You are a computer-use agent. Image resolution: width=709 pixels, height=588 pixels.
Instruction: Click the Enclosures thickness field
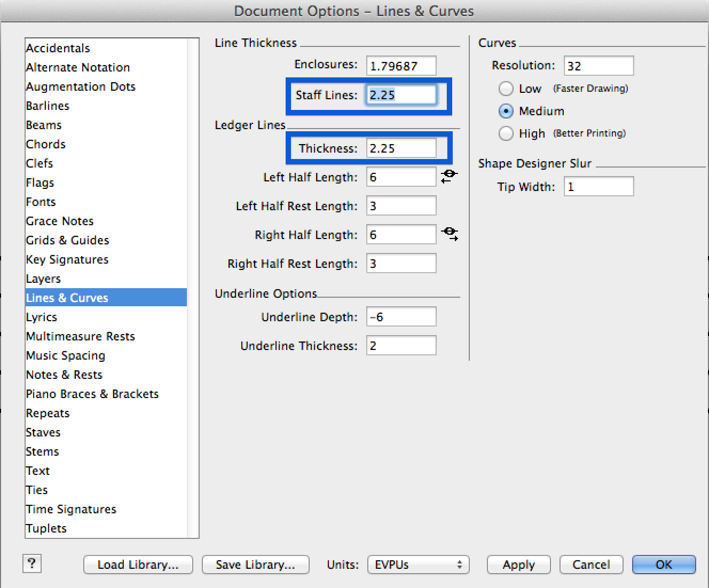pyautogui.click(x=401, y=65)
